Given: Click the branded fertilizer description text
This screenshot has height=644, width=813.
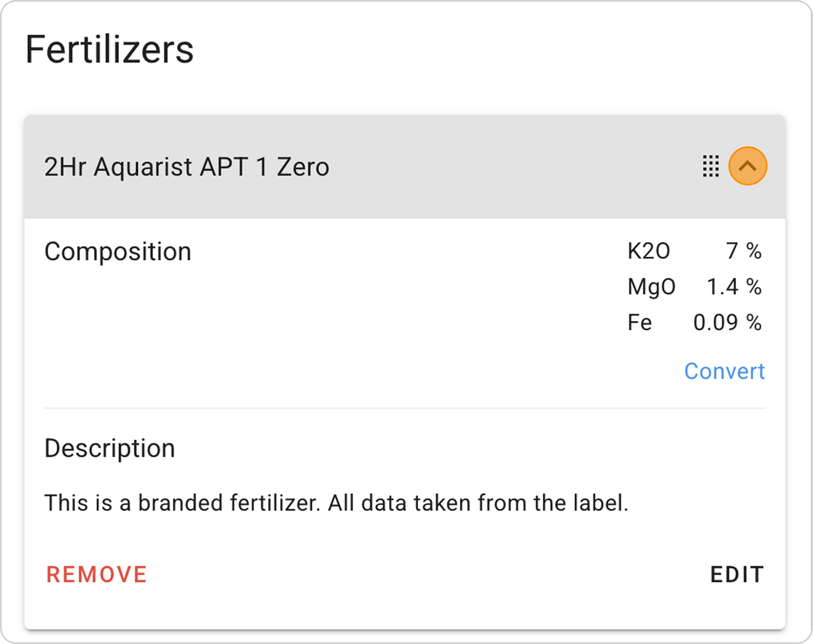Looking at the screenshot, I should [336, 503].
